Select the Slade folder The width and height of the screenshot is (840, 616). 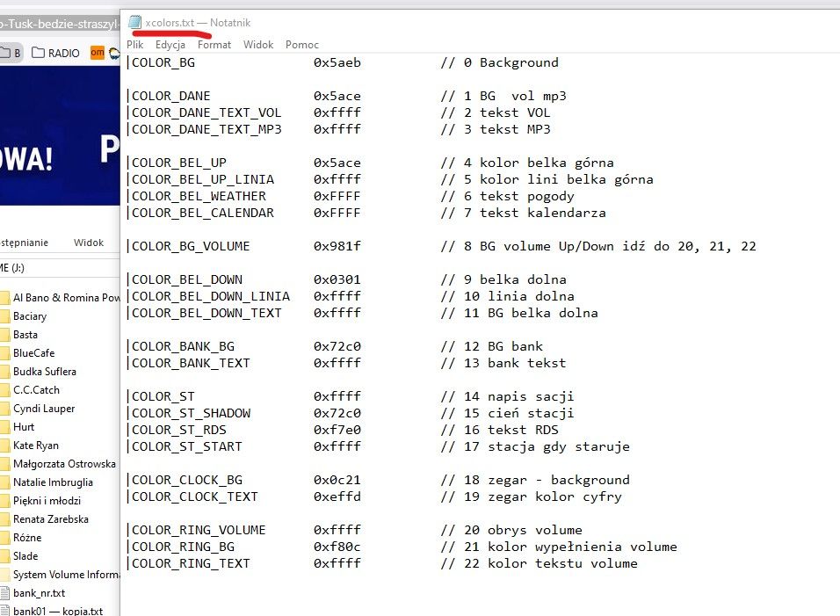coord(25,556)
